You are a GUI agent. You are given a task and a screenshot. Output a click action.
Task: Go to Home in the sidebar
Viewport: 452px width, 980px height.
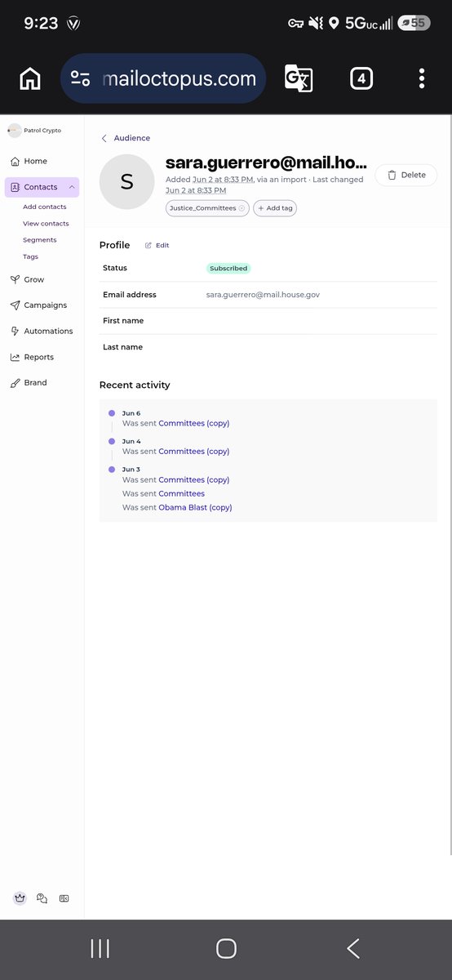(x=29, y=162)
